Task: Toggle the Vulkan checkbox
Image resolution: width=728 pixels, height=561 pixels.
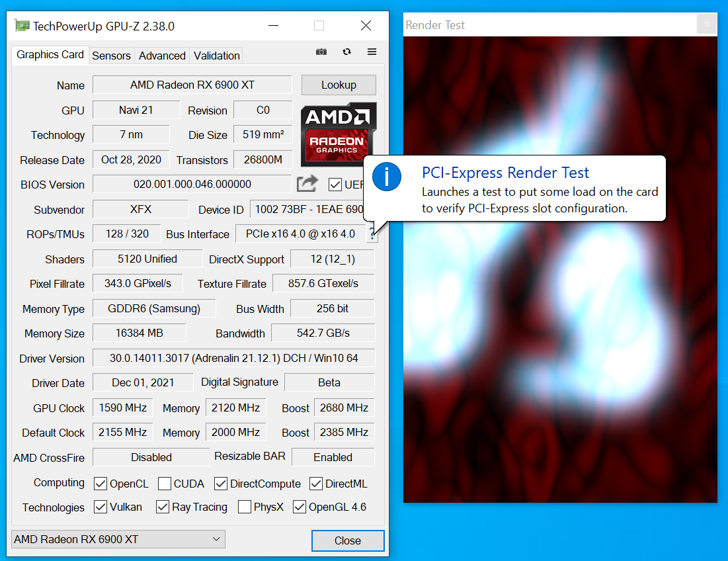Action: click(x=101, y=507)
